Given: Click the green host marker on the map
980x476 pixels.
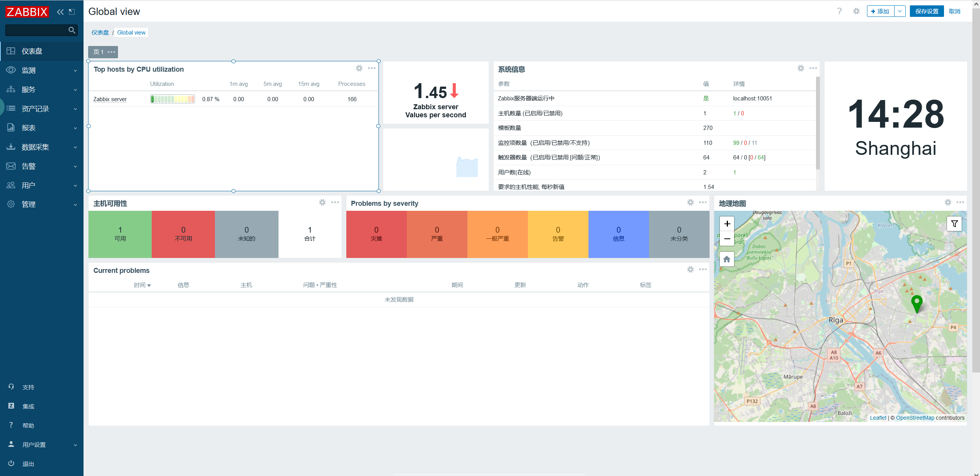Looking at the screenshot, I should 916,304.
